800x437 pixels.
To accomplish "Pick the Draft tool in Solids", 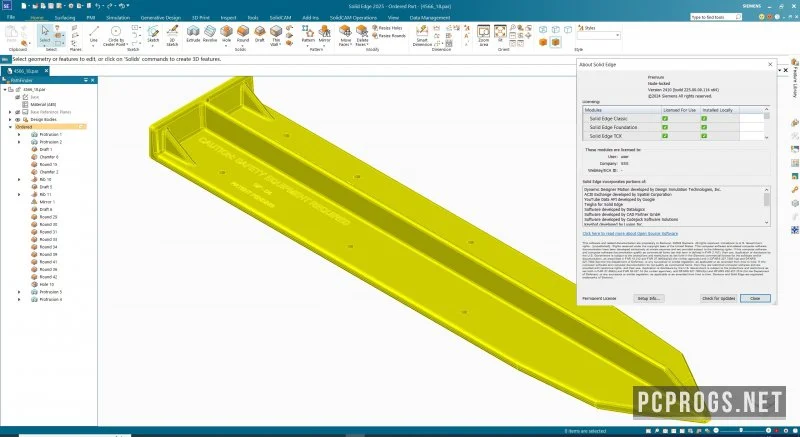I will pyautogui.click(x=260, y=34).
